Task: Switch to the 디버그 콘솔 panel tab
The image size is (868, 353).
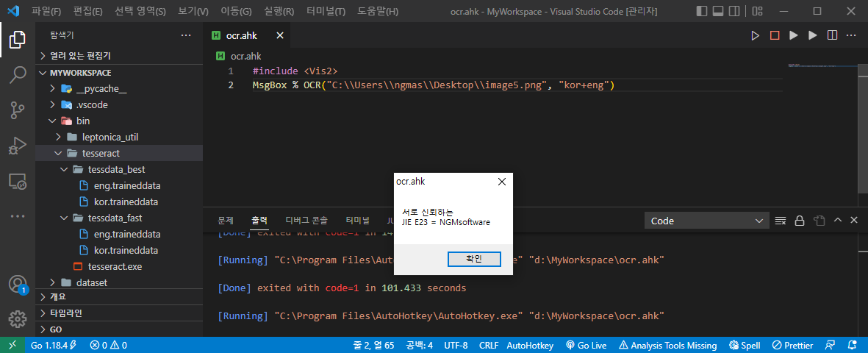Action: 306,221
